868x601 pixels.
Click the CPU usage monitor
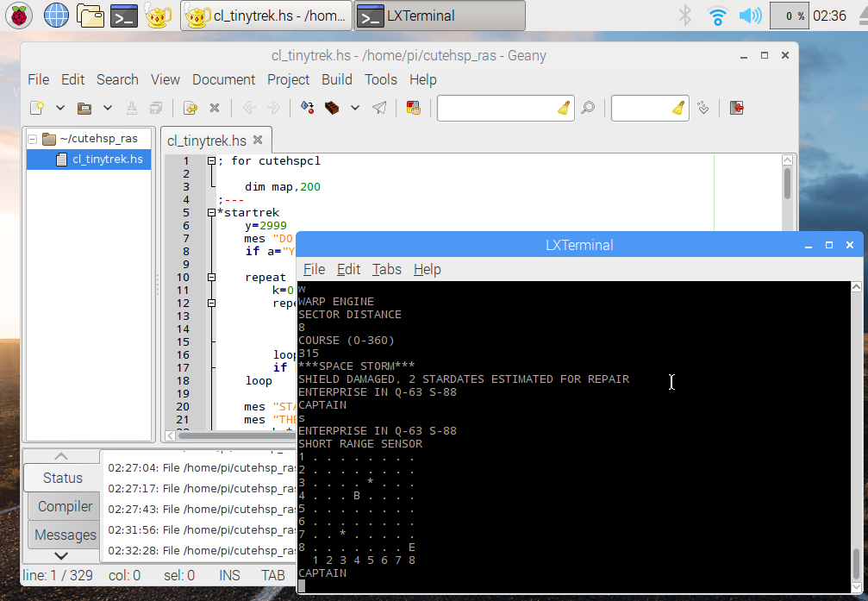click(x=790, y=16)
